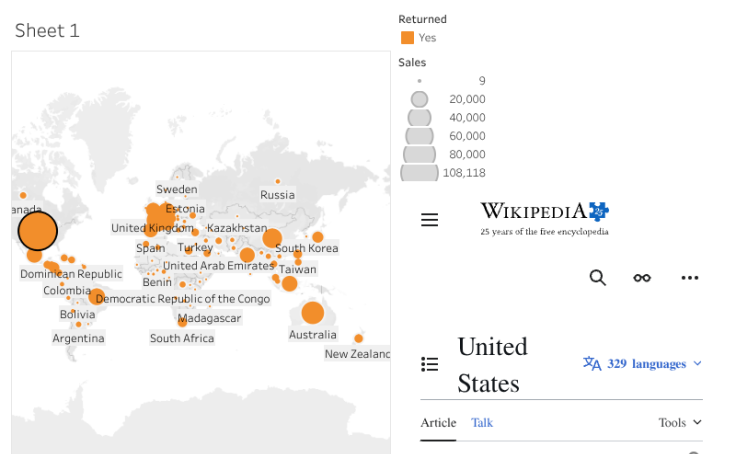Image resolution: width=736 pixels, height=454 pixels.
Task: Click the 20,000 sales legend circle
Action: point(419,99)
